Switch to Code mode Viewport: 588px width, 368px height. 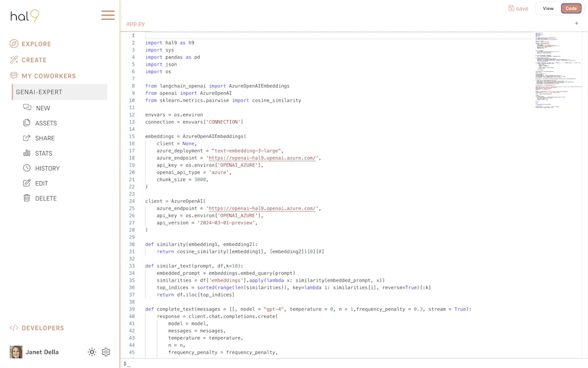pyautogui.click(x=571, y=9)
